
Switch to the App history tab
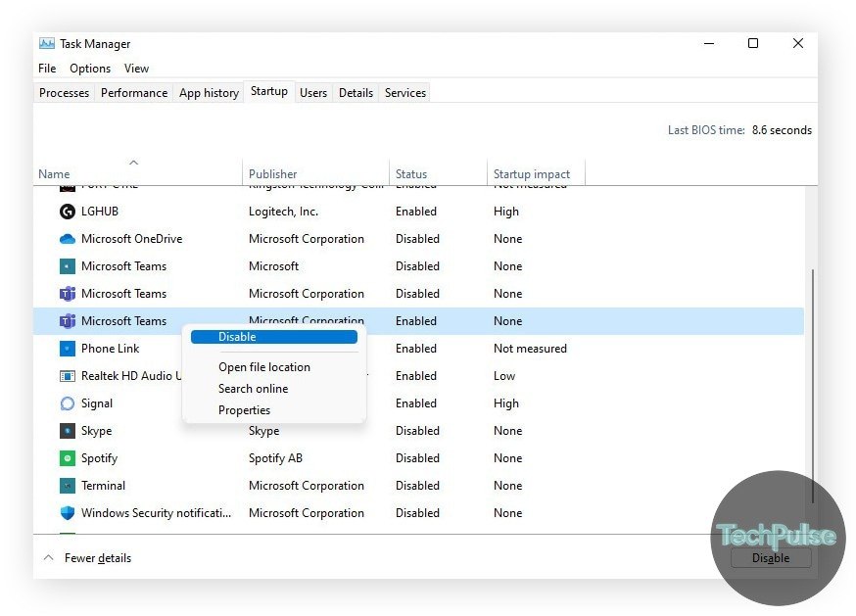point(209,93)
